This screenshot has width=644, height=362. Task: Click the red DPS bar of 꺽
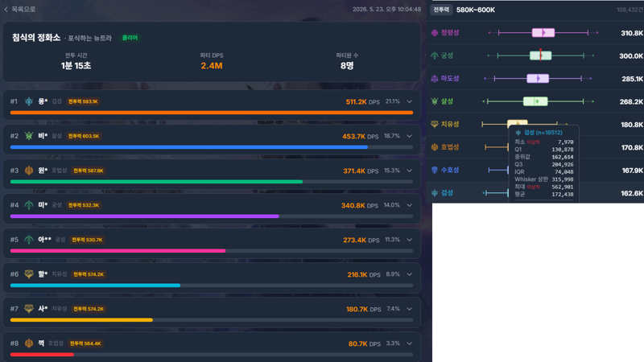(x=42, y=354)
